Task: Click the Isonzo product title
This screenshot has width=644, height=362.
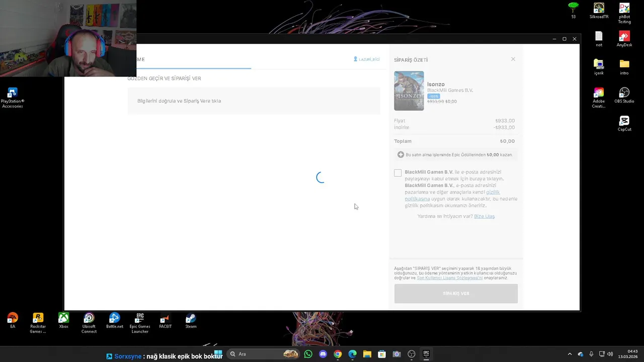Action: point(436,84)
